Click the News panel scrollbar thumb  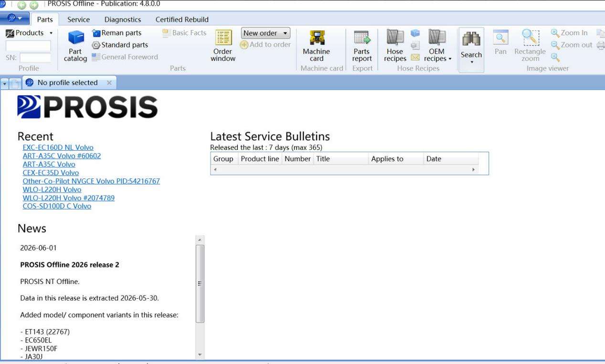coord(200,284)
